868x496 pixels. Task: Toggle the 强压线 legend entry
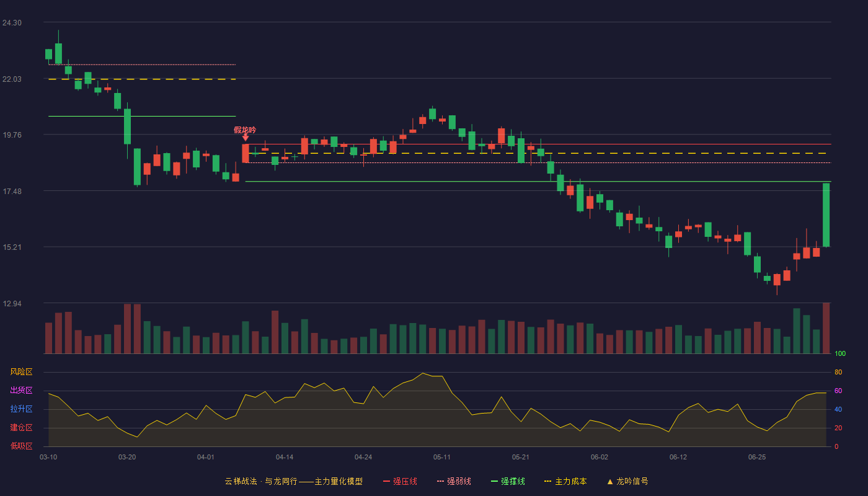400,481
